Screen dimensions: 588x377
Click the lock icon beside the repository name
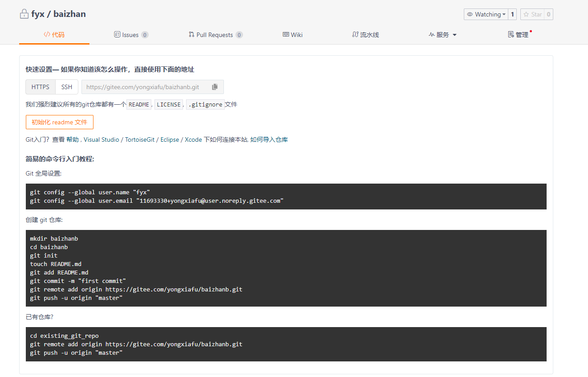pyautogui.click(x=24, y=14)
